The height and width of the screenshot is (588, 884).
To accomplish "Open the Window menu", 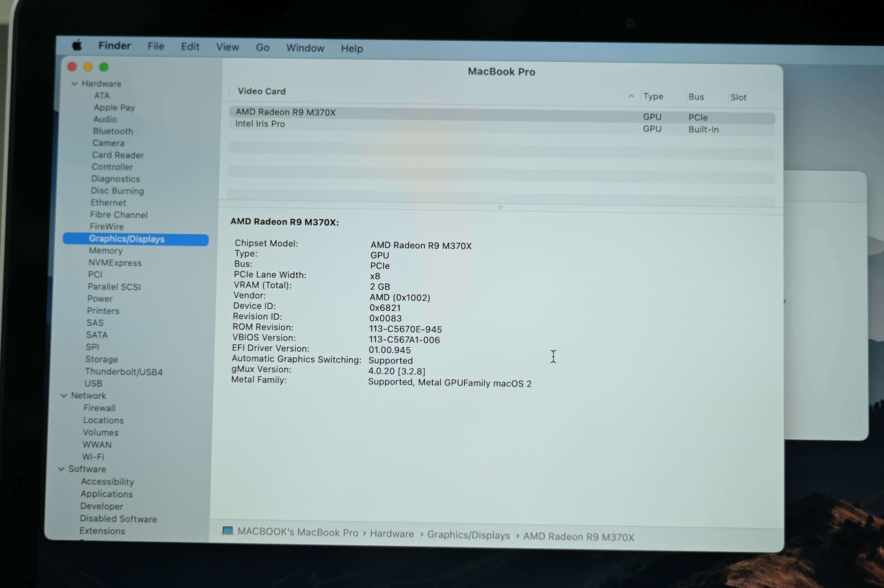I will (x=305, y=48).
